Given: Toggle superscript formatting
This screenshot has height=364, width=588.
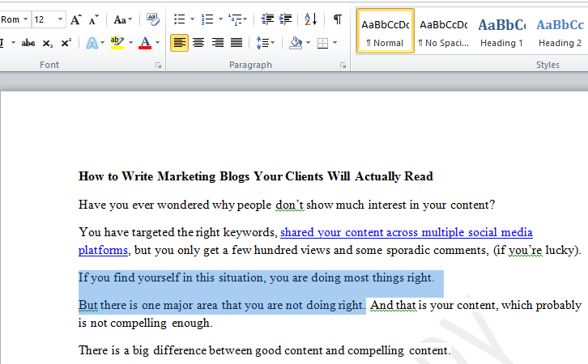Looking at the screenshot, I should pos(66,43).
